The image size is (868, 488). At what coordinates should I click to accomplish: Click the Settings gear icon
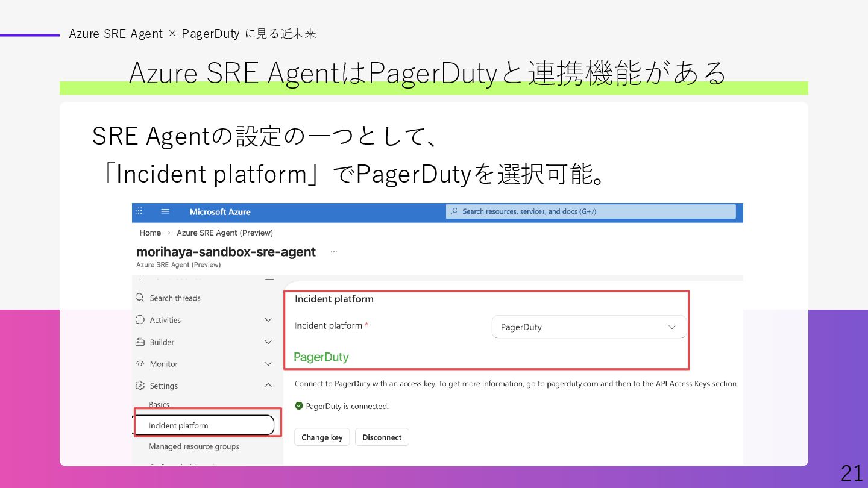140,386
